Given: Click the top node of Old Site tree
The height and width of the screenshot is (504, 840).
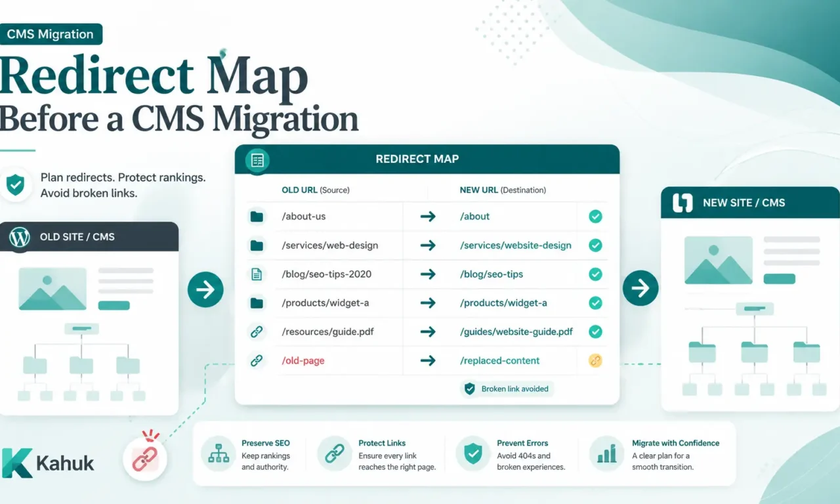Looking at the screenshot, I should click(x=81, y=329).
